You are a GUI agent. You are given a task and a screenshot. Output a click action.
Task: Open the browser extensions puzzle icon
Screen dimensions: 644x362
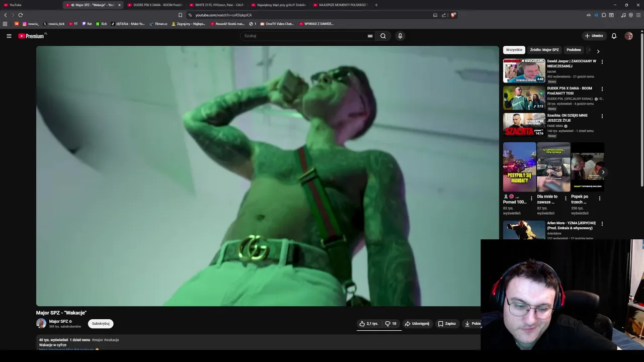[604, 15]
